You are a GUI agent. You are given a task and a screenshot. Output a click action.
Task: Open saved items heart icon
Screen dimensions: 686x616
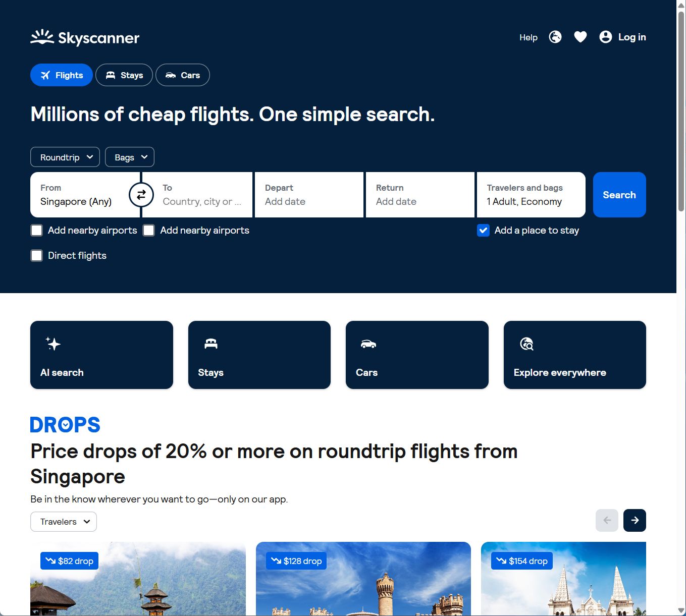581,37
